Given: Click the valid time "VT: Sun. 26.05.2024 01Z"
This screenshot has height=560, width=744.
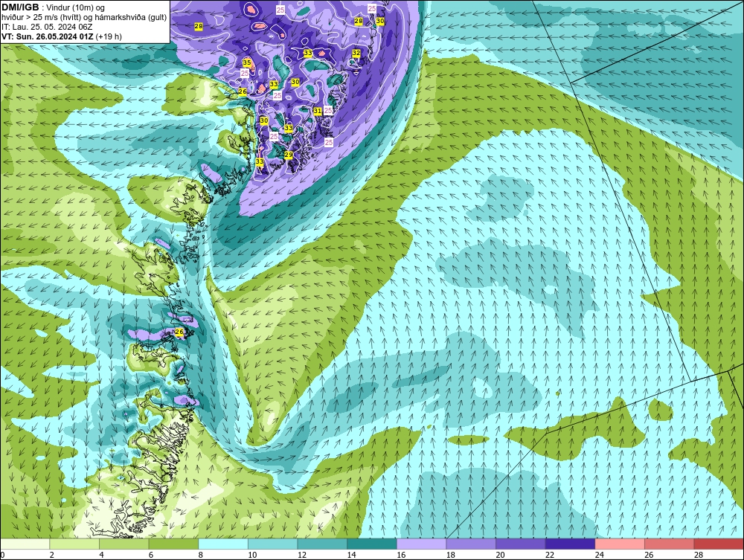Looking at the screenshot, I should pos(48,36).
